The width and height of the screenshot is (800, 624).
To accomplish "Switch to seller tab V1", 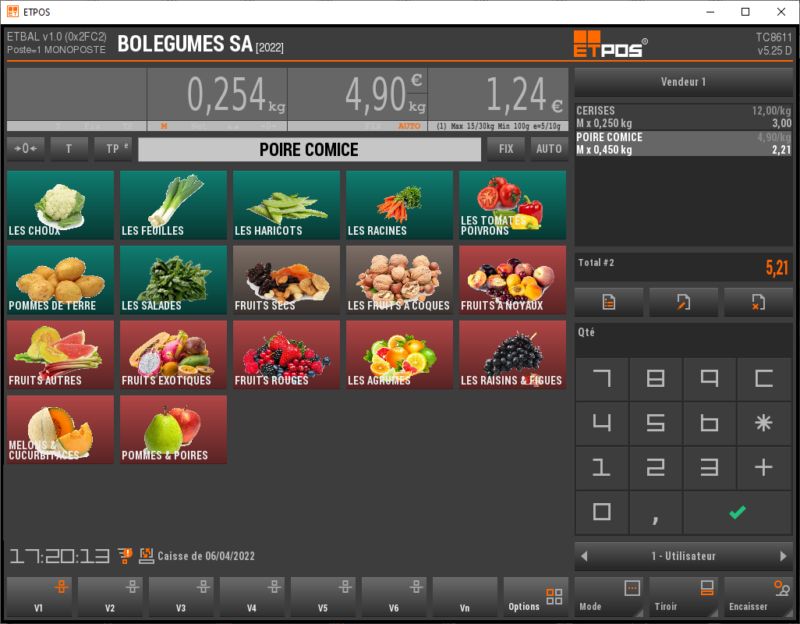I will [x=39, y=597].
